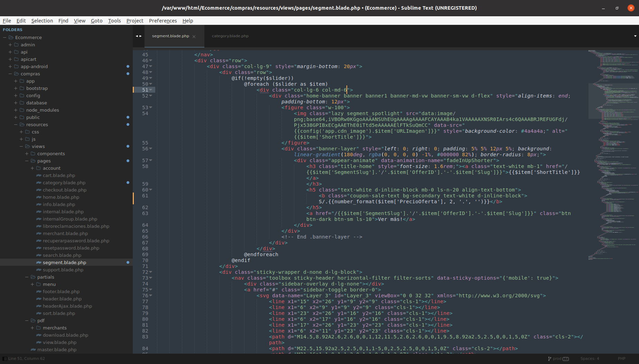
Task: Open the tab list dropdown arrow
Action: tap(635, 36)
